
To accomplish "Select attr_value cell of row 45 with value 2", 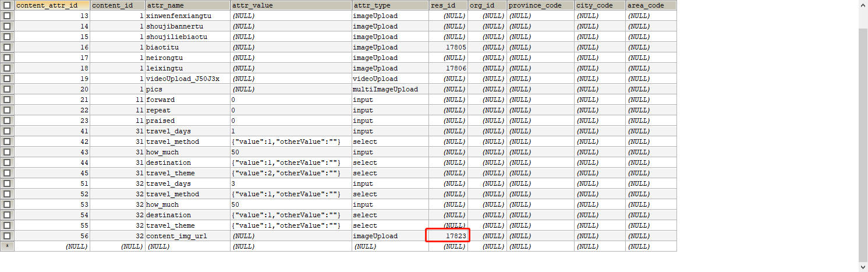I will pyautogui.click(x=291, y=173).
